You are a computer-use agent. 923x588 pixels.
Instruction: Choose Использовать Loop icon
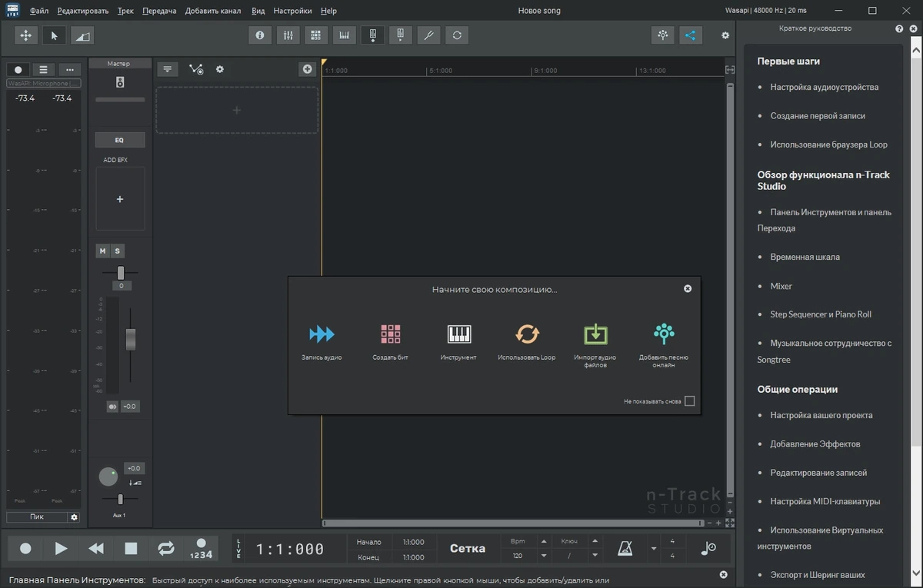pos(527,334)
